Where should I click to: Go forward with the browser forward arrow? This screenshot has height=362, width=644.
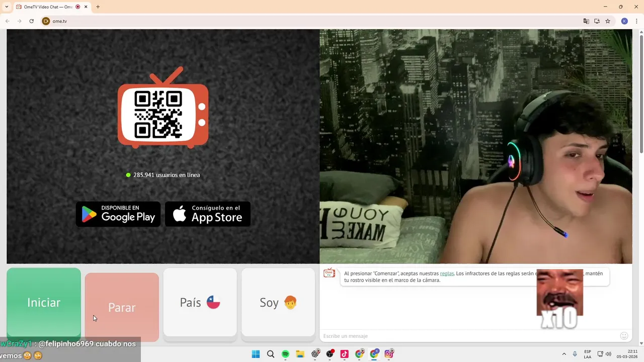[x=19, y=21]
